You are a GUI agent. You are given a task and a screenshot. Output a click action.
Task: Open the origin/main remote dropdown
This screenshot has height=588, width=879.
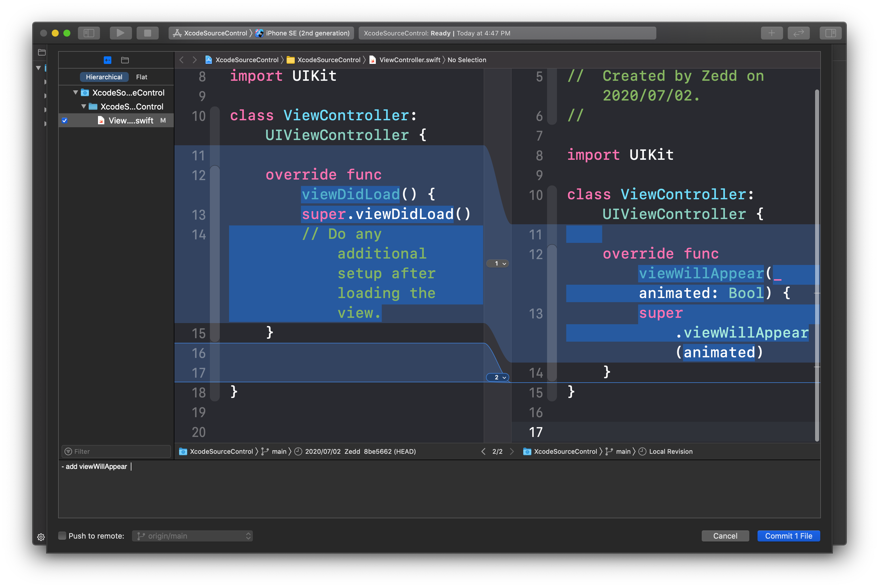[x=192, y=535]
